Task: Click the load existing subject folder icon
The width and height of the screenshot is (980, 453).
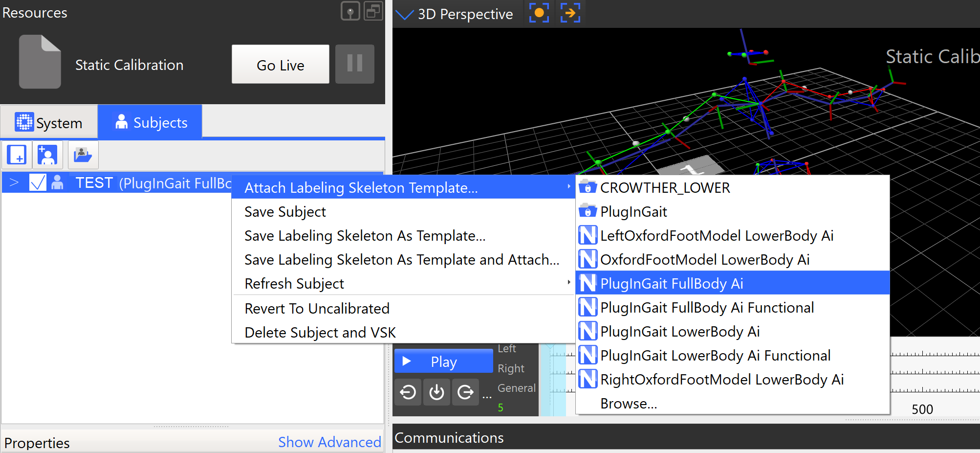Action: [x=83, y=155]
